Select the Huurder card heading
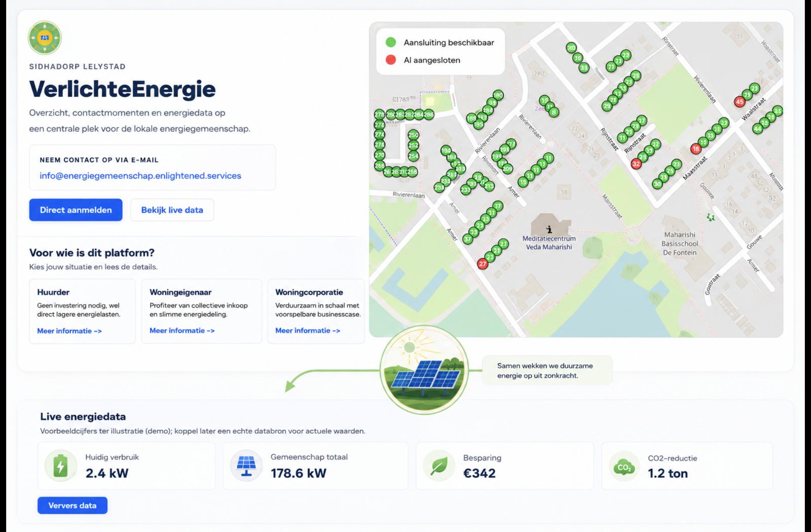Viewport: 811px width, 532px height. 53,292
